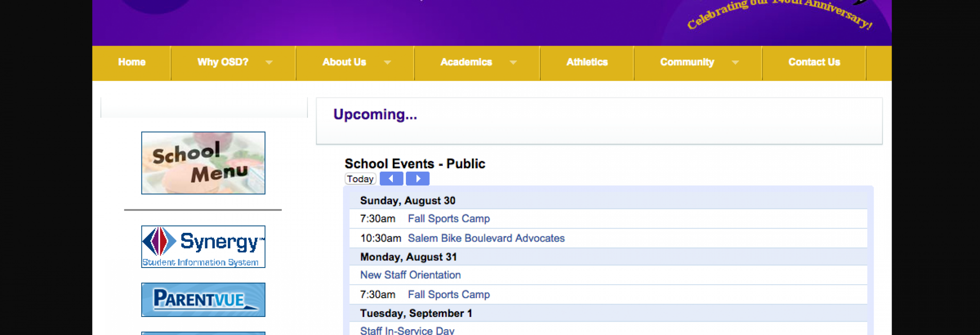Image resolution: width=980 pixels, height=335 pixels.
Task: Click the Today calendar button
Action: point(360,179)
